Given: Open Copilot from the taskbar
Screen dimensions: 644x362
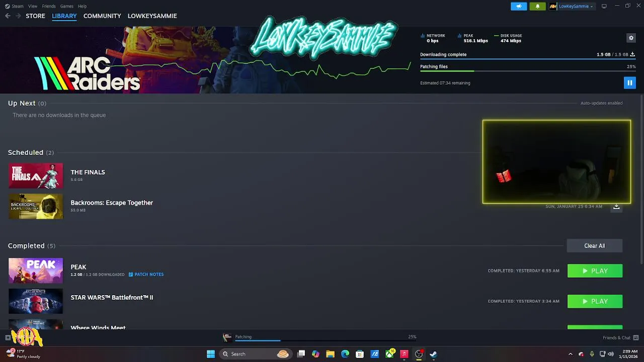Looking at the screenshot, I should pyautogui.click(x=315, y=354).
